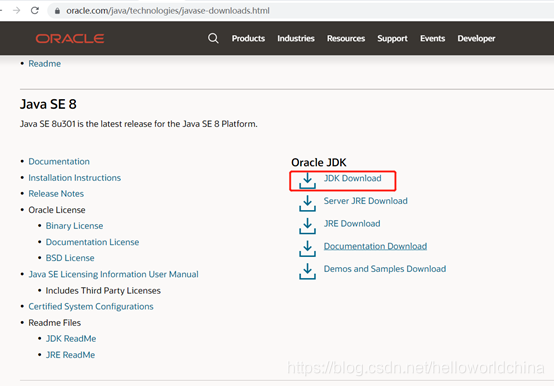Screen dimensions: 554x386
Task: Open Java SE Licensing Information User Manual
Action: [x=113, y=274]
